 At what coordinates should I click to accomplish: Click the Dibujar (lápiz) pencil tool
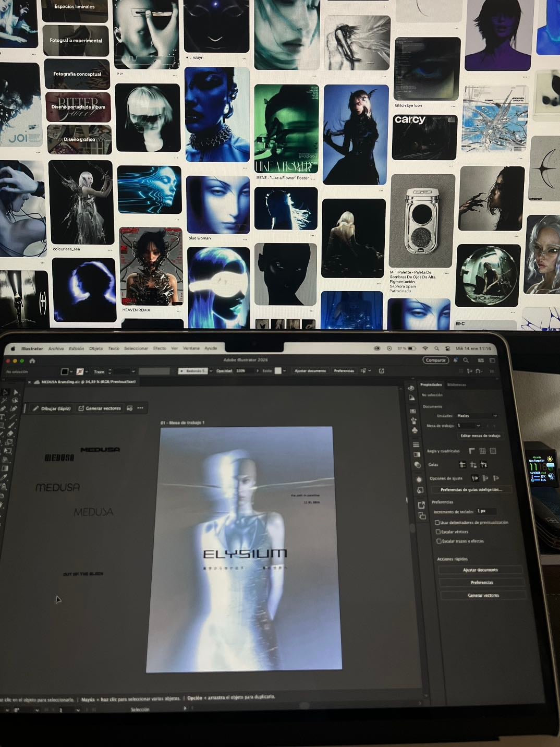(51, 408)
